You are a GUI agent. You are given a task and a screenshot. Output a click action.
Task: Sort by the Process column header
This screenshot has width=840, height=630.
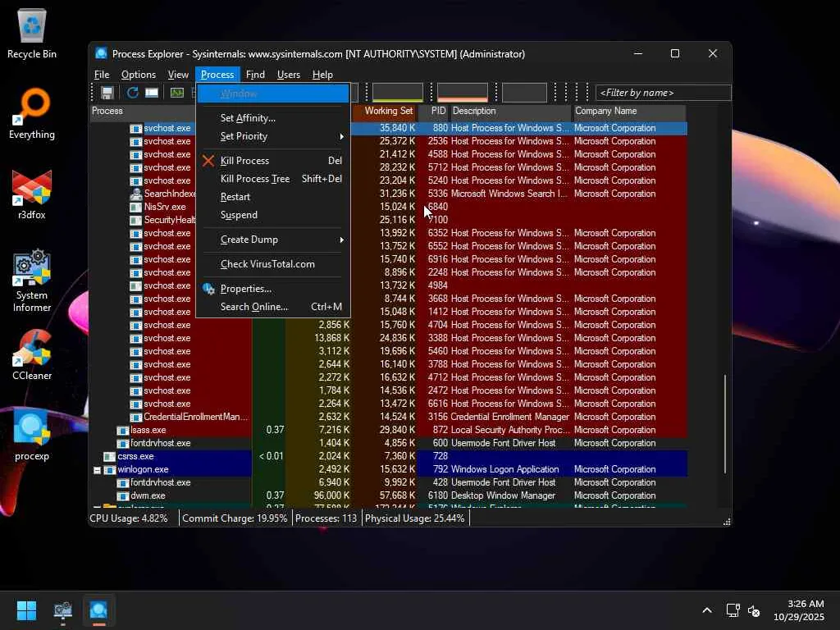pos(143,111)
